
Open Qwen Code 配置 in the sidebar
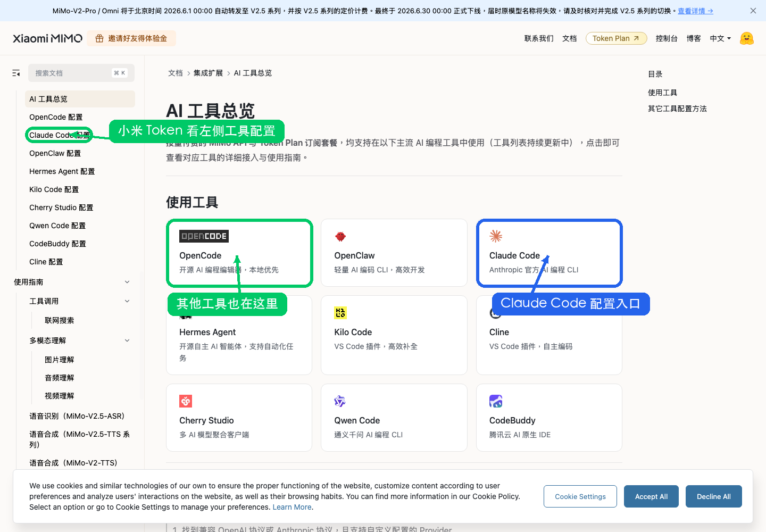57,226
